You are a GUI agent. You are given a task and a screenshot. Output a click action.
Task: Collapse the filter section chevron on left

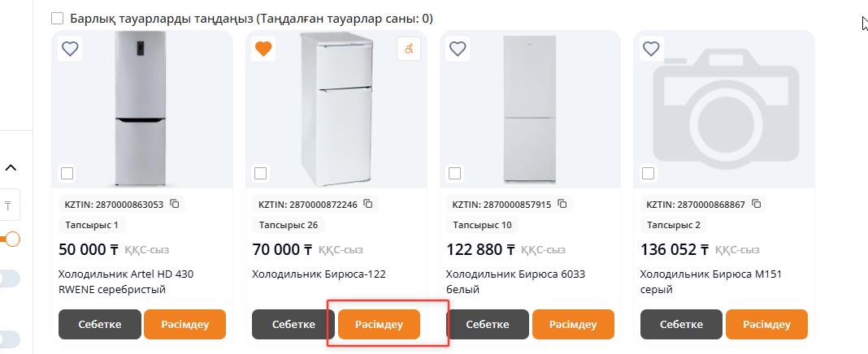11,168
